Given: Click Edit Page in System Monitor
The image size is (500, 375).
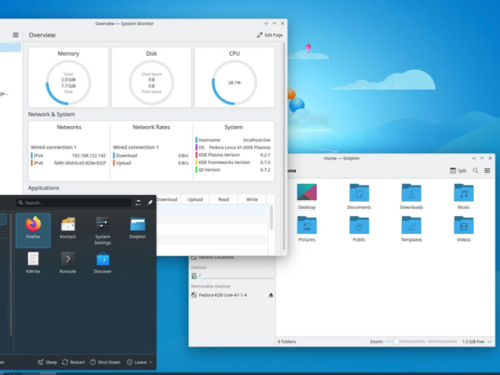Looking at the screenshot, I should pyautogui.click(x=270, y=35).
